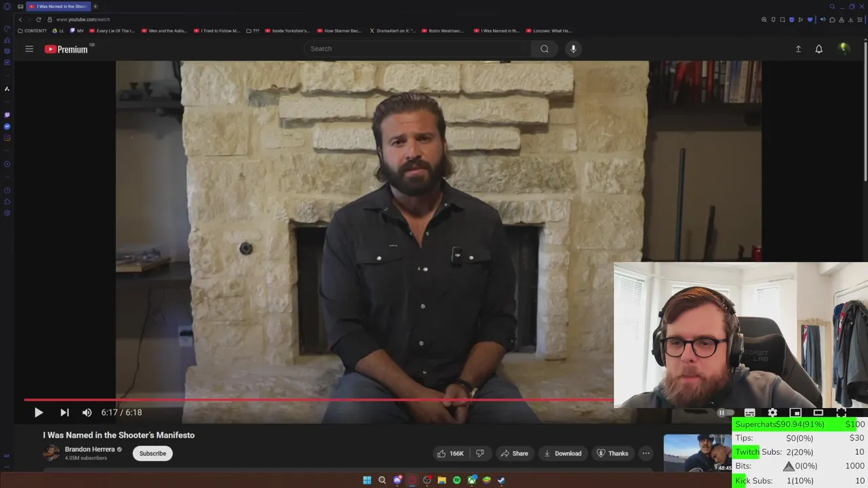
Task: Open Messenger in Opera sidebar
Action: 7,126
